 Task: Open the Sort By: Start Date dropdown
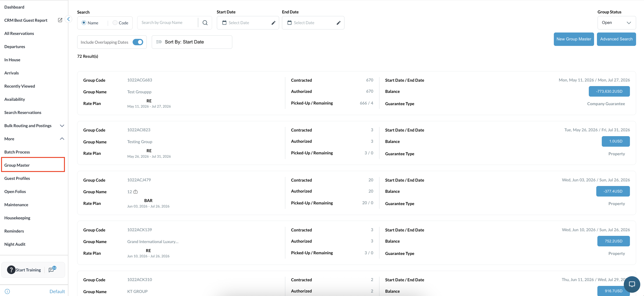pyautogui.click(x=192, y=42)
